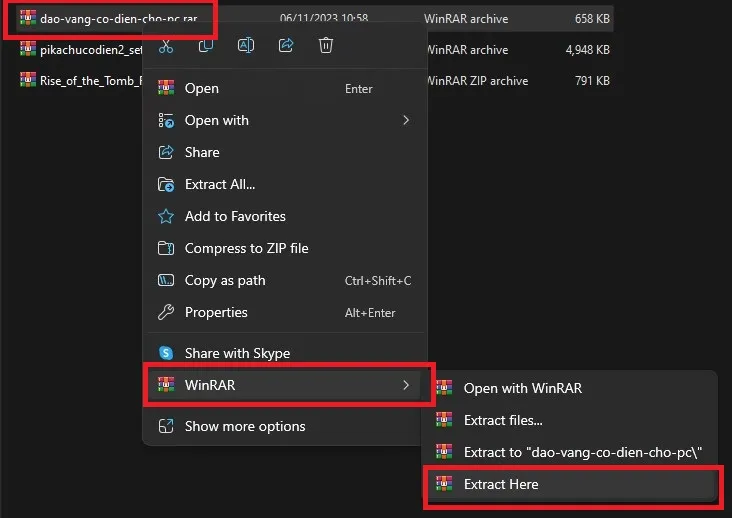Image resolution: width=732 pixels, height=518 pixels.
Task: Click the Cut scissors icon
Action: (x=166, y=46)
